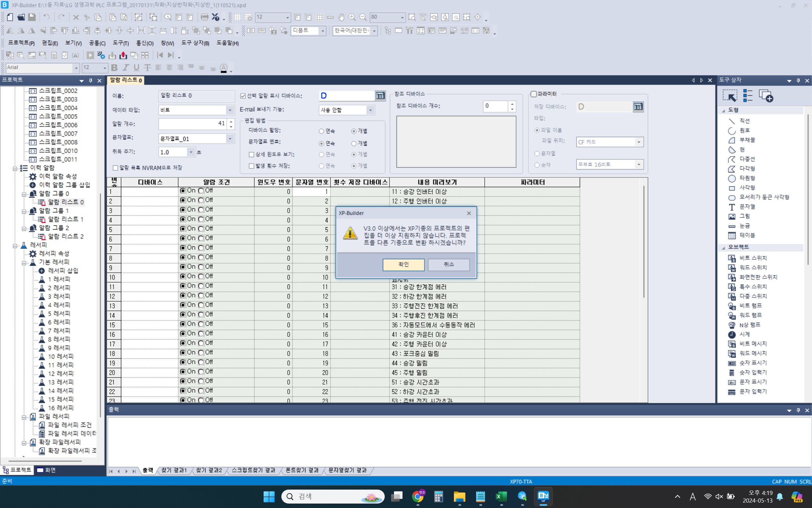Enable the Parameter checkbox
Screen dimensions: 812x508
pyautogui.click(x=534, y=94)
